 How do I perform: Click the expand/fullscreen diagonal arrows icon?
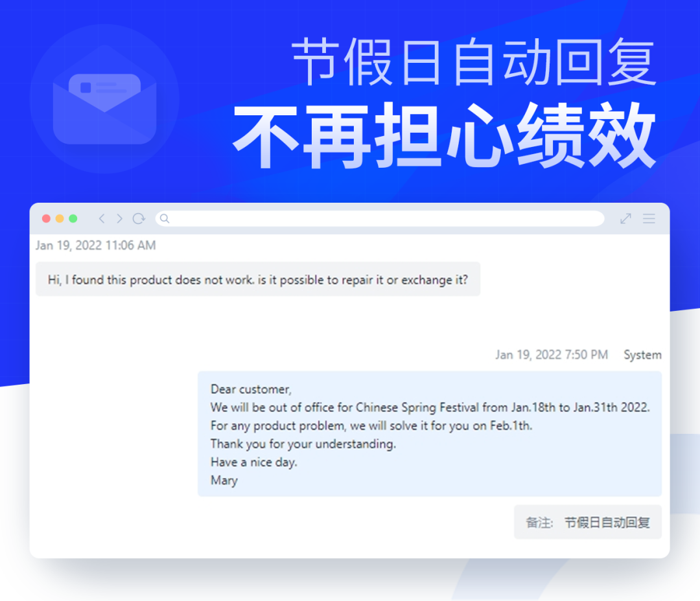click(x=624, y=219)
